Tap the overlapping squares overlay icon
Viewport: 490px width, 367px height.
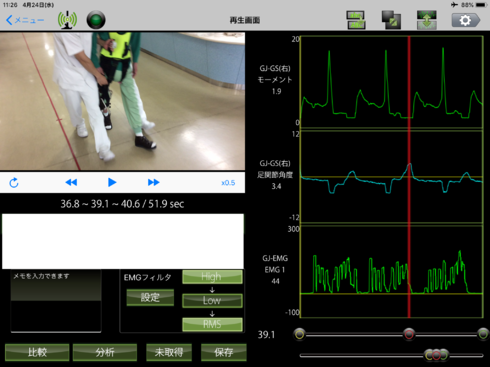[x=391, y=20]
